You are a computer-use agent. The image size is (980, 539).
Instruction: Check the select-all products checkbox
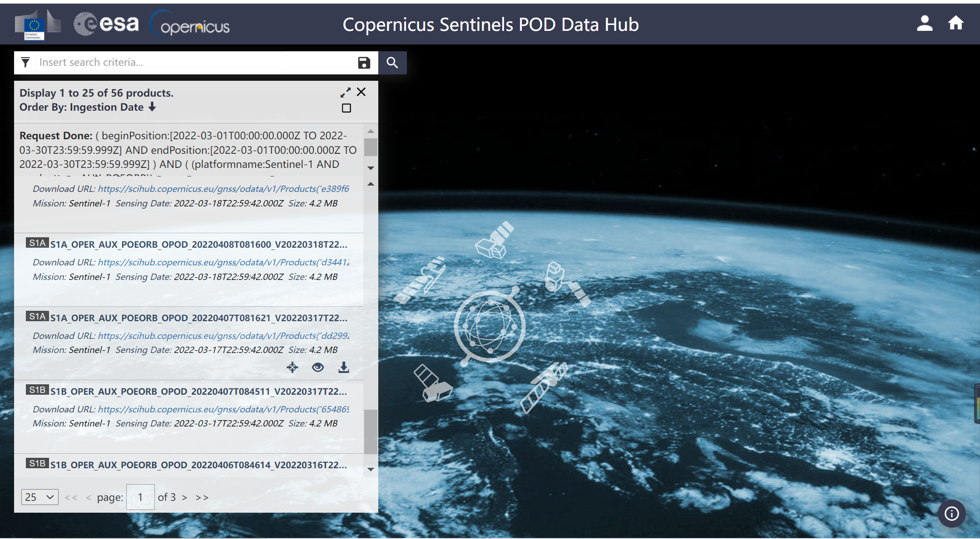pyautogui.click(x=347, y=108)
